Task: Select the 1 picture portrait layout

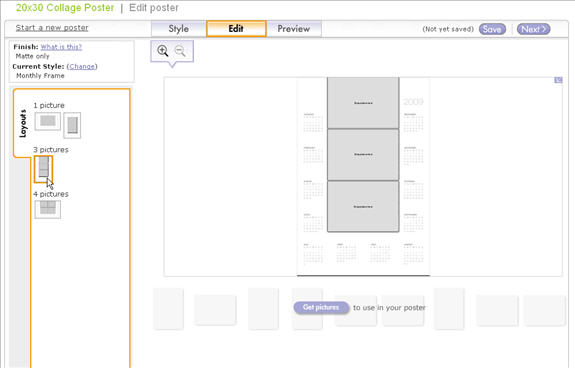Action: click(72, 125)
